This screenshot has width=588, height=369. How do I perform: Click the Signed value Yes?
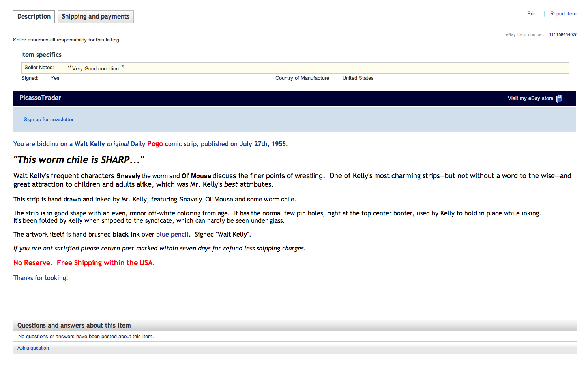point(55,78)
